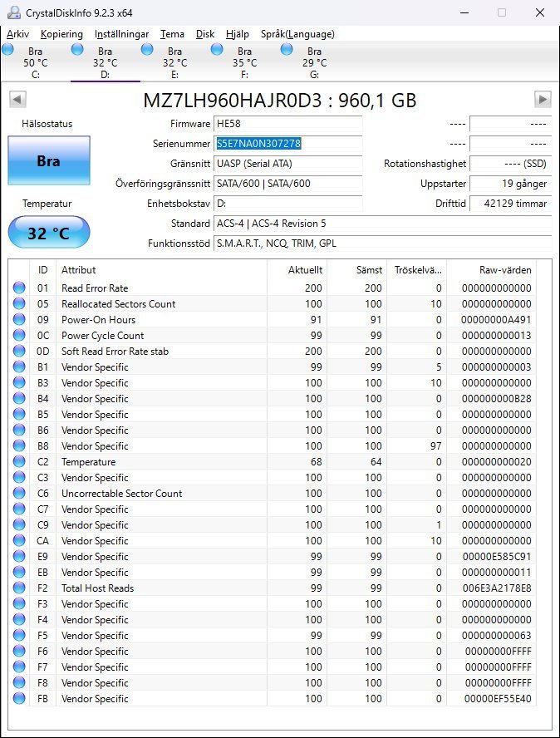Select the C: drive status orb
560x738 pixels.
8,50
